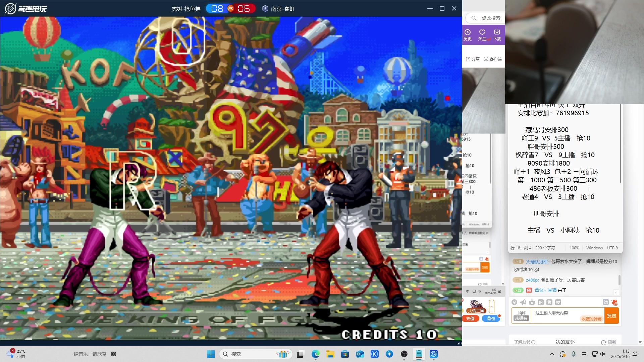The image size is (644, 362).
Task: Click the 未拥有 fan badge slot
Action: (x=521, y=316)
